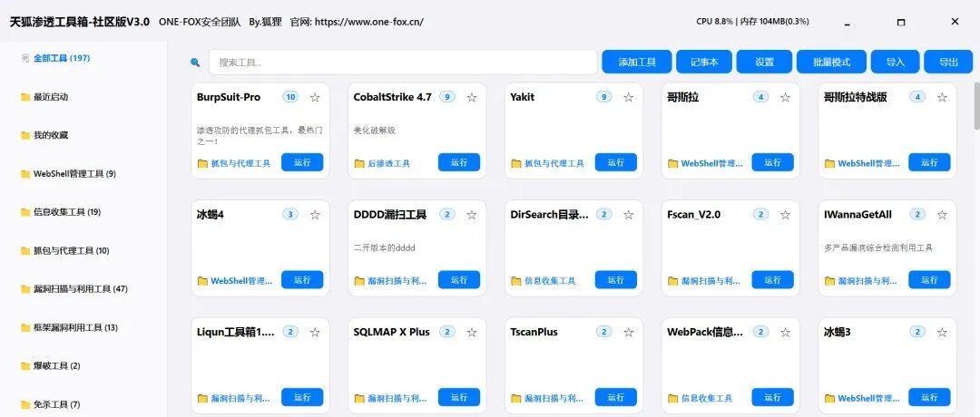Toggle favorite star on Yakit card
The image size is (980, 417).
(629, 97)
